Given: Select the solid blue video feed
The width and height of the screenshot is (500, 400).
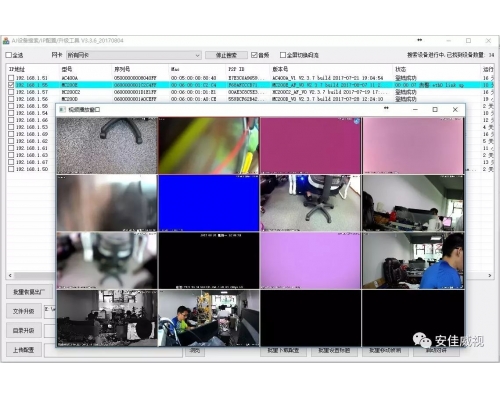Looking at the screenshot, I should (x=209, y=203).
